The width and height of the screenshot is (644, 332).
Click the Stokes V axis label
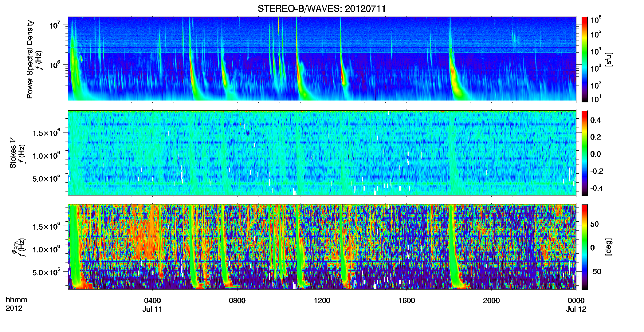pyautogui.click(x=13, y=153)
